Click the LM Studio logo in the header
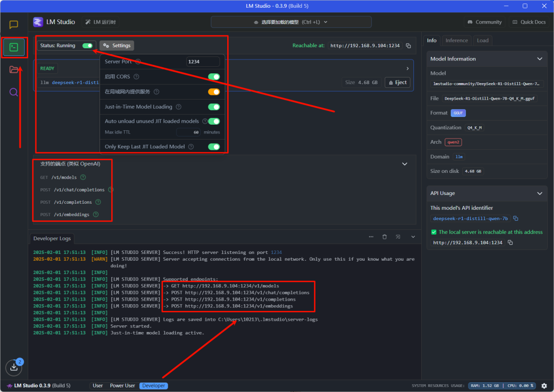554x392 pixels. [x=38, y=22]
